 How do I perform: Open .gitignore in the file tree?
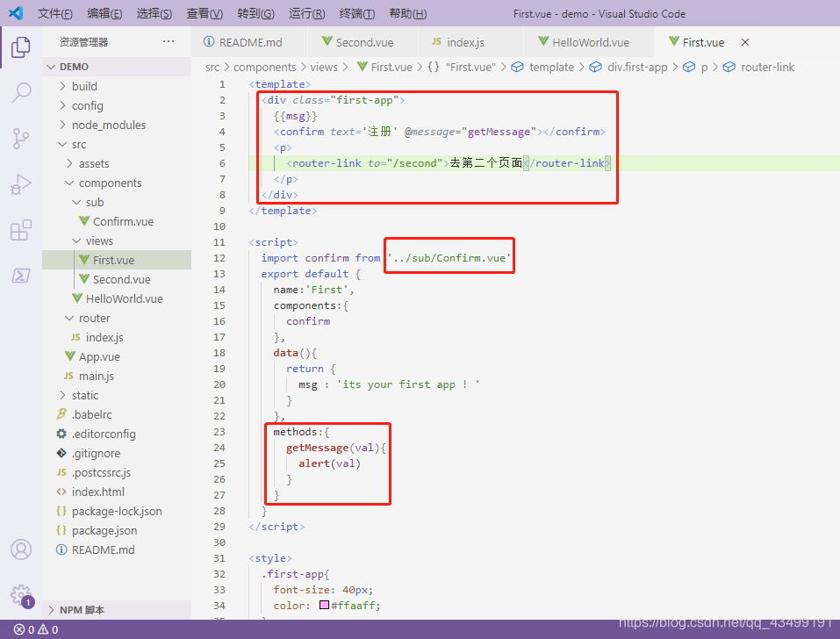click(x=117, y=453)
